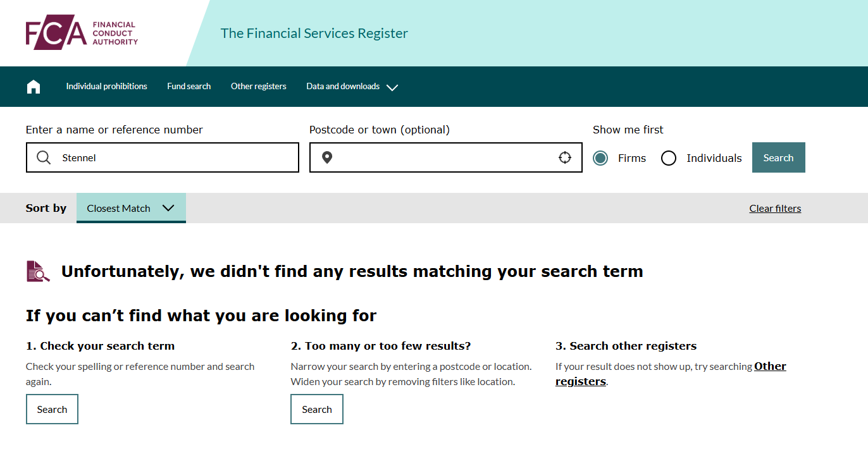
Task: Click Search under Too many or too few results
Action: 317,409
